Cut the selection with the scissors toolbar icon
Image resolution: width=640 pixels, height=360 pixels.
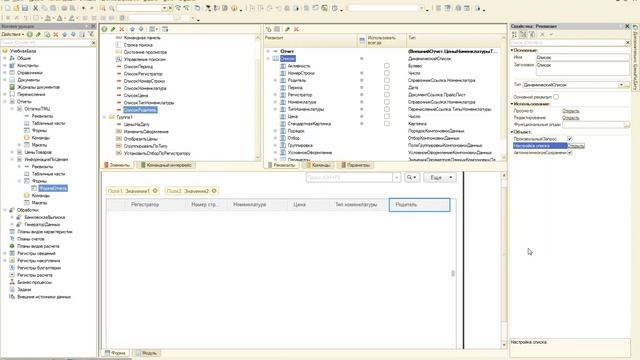tap(36, 8)
